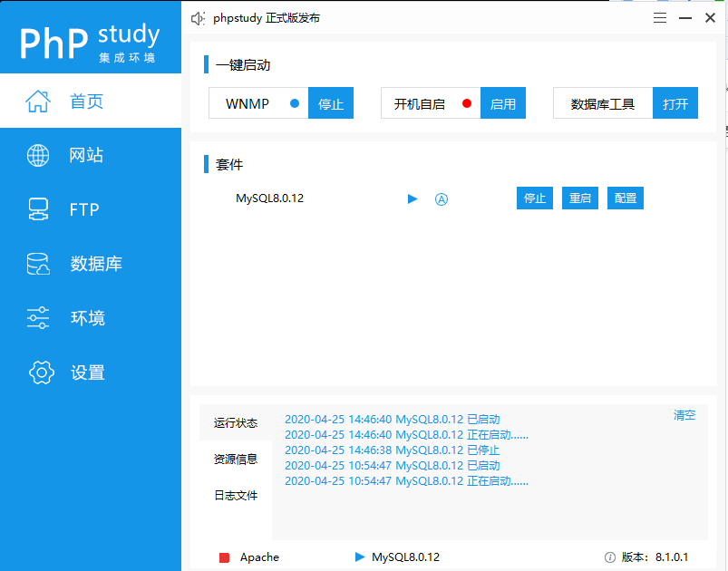
Task: Enable 开机自启 with 启用 button
Action: pyautogui.click(x=503, y=103)
